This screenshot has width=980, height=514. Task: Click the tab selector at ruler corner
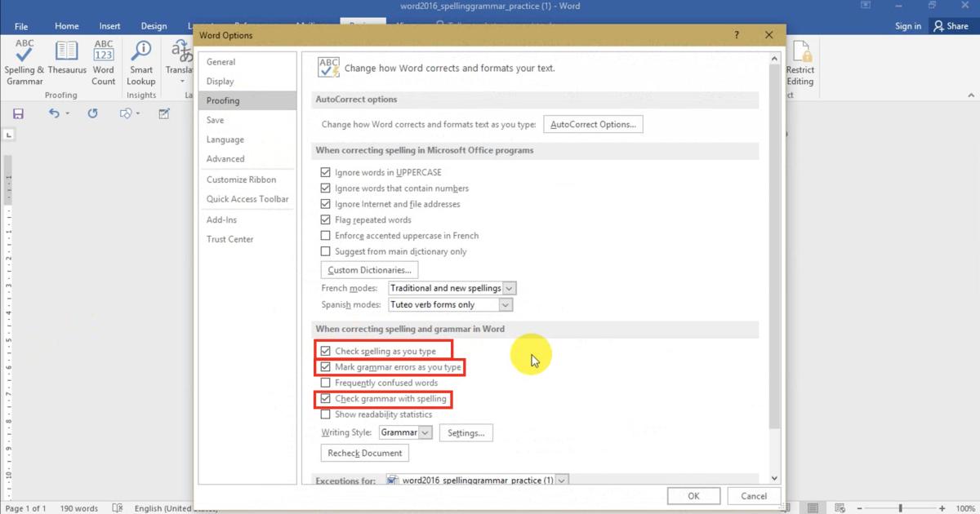click(x=9, y=135)
